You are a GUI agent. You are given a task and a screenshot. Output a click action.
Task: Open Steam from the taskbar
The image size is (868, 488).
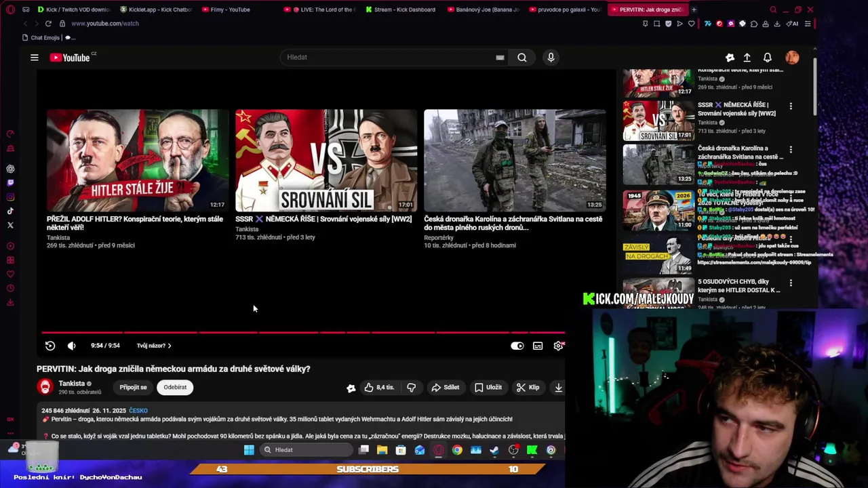(x=494, y=450)
